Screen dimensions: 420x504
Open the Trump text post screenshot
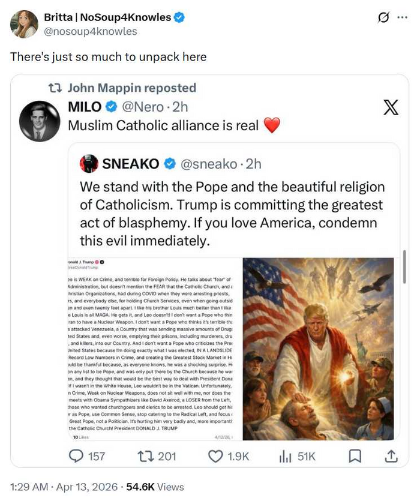154,349
